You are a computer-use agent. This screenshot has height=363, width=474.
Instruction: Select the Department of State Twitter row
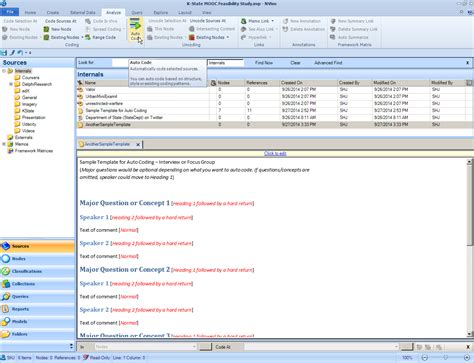(x=275, y=117)
